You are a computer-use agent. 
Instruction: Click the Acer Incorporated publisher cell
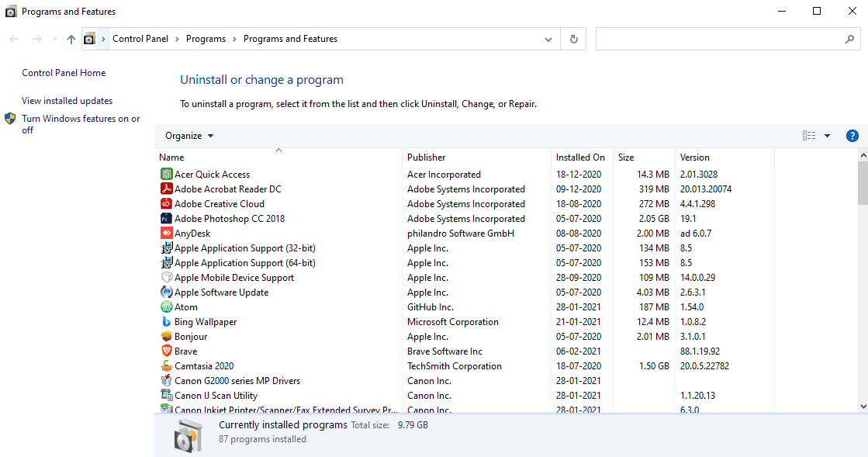click(444, 175)
